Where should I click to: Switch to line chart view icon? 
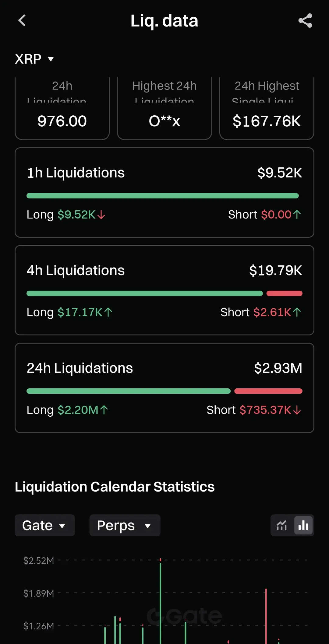pyautogui.click(x=282, y=525)
